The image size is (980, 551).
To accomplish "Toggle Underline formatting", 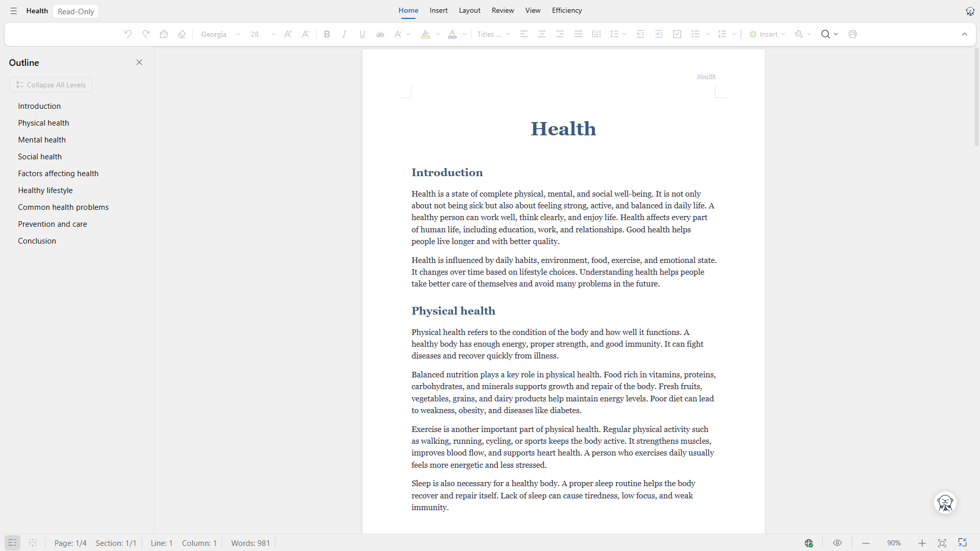I will point(362,34).
